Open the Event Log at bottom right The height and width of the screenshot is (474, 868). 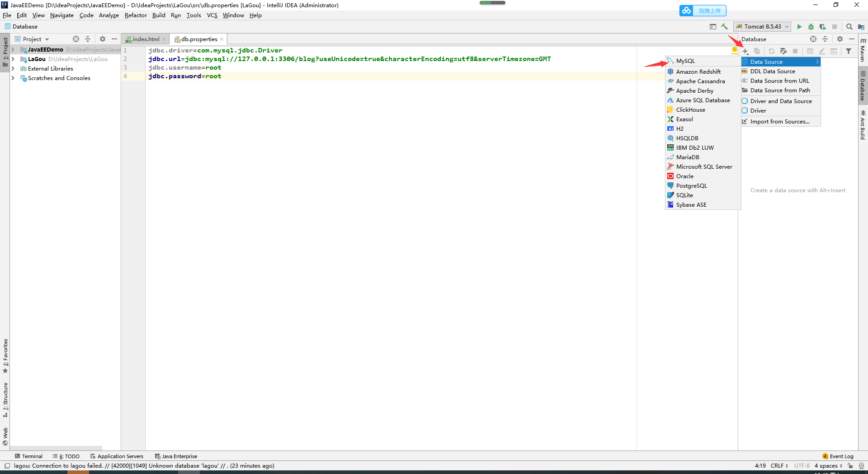pyautogui.click(x=841, y=456)
